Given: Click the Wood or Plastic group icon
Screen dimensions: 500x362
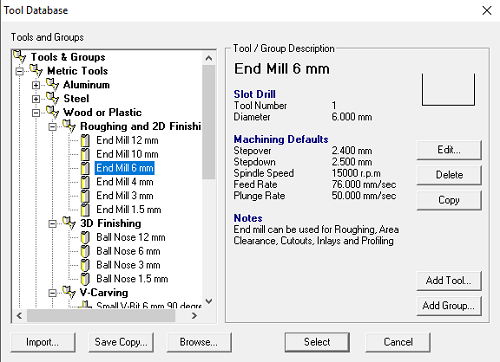Looking at the screenshot, I should tap(52, 112).
